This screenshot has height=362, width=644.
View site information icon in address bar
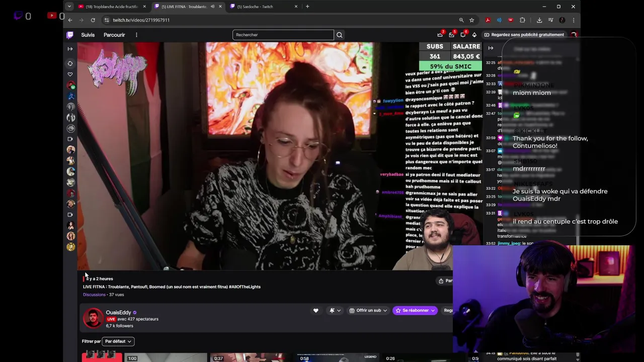point(106,20)
